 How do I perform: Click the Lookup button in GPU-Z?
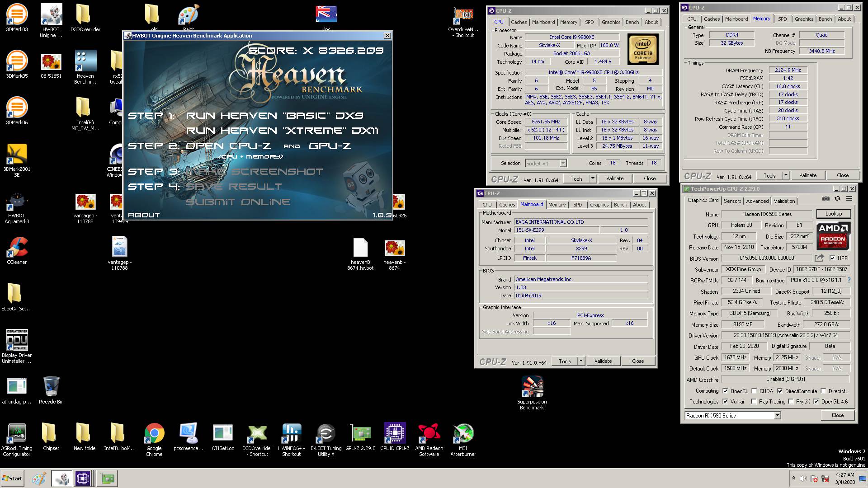(833, 214)
